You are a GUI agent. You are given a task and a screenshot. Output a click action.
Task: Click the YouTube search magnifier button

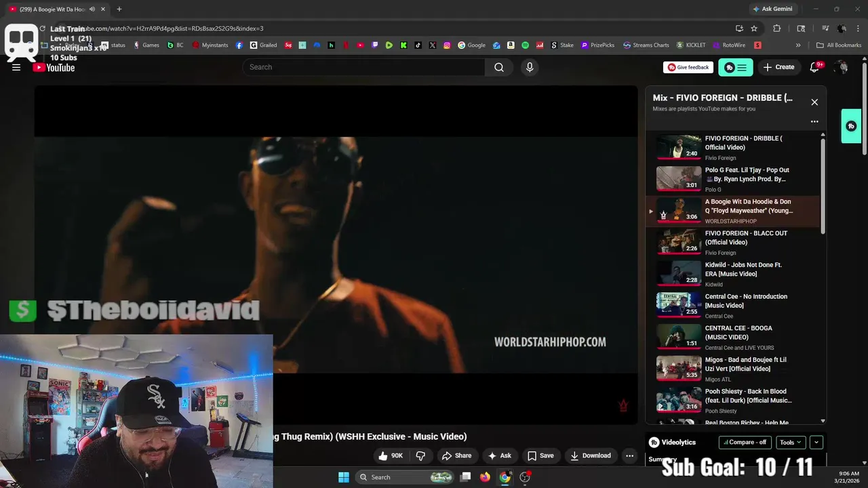point(498,67)
